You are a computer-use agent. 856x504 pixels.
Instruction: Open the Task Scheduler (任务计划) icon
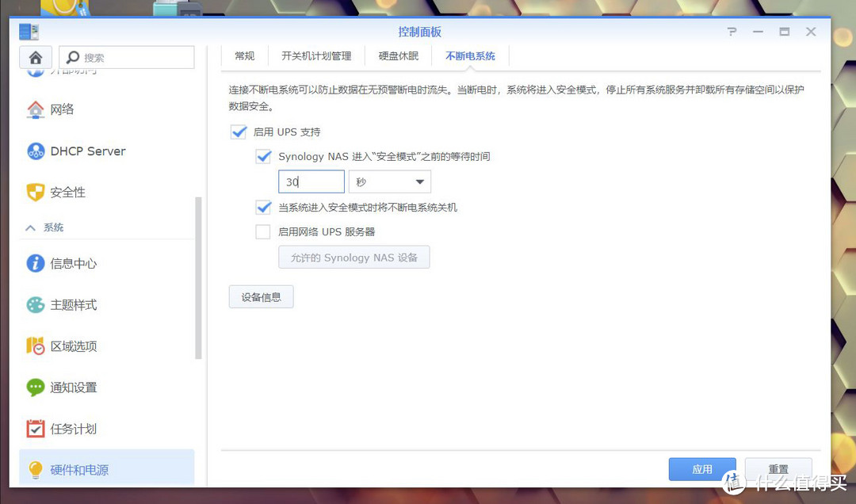tap(36, 429)
